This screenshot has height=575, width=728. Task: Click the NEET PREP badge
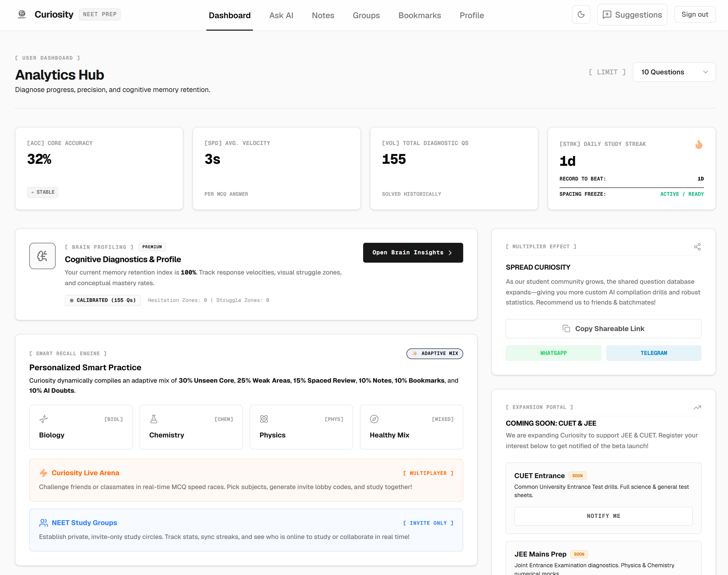[x=100, y=14]
